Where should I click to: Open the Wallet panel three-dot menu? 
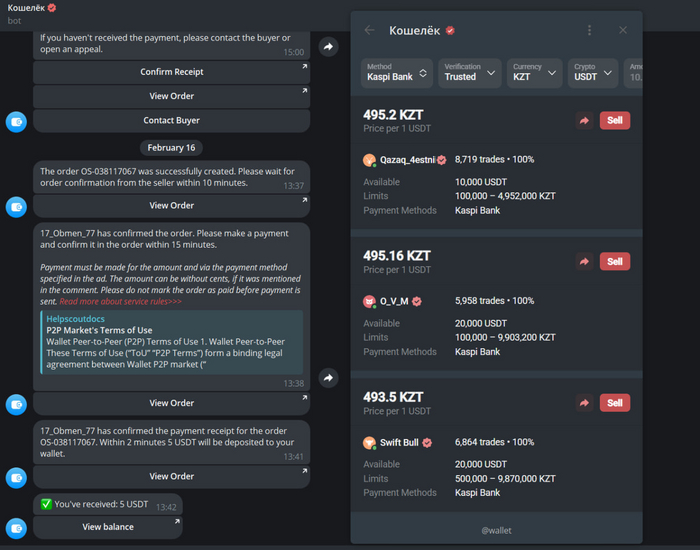(x=589, y=30)
